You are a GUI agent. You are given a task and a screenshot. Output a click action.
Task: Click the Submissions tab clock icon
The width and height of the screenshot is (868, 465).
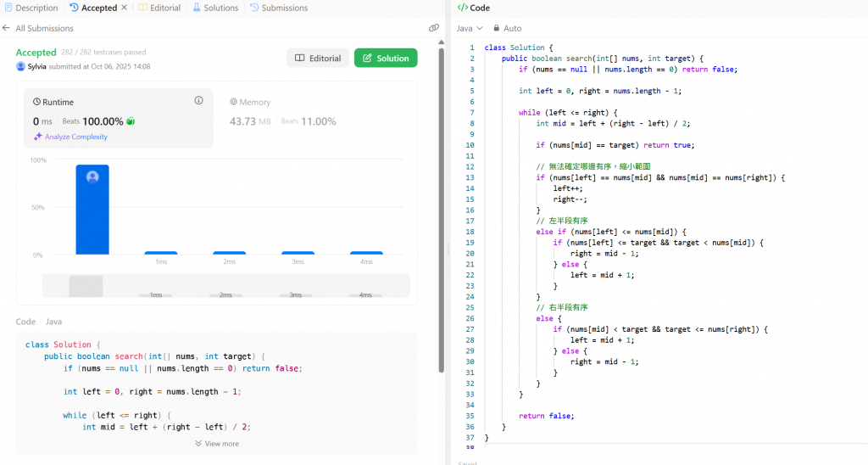tap(254, 8)
